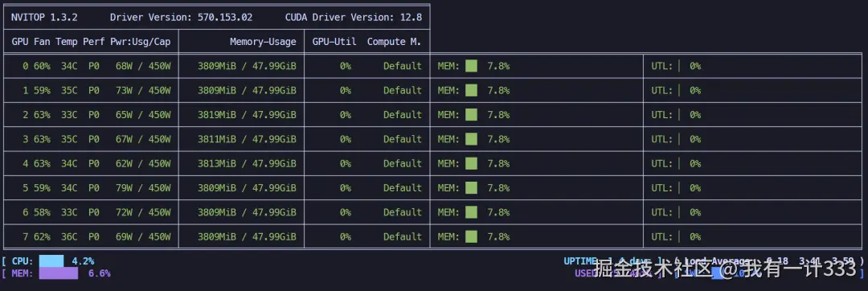Click the green MEM bar of GPU 7
The image size is (868, 291).
pos(471,236)
